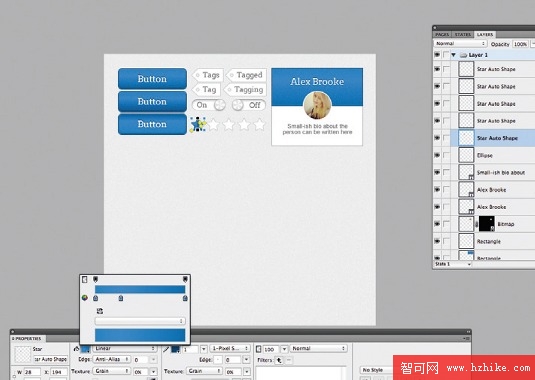The image size is (535, 380).
Task: Remove a filter with the Filters minus button
Action: click(x=289, y=360)
